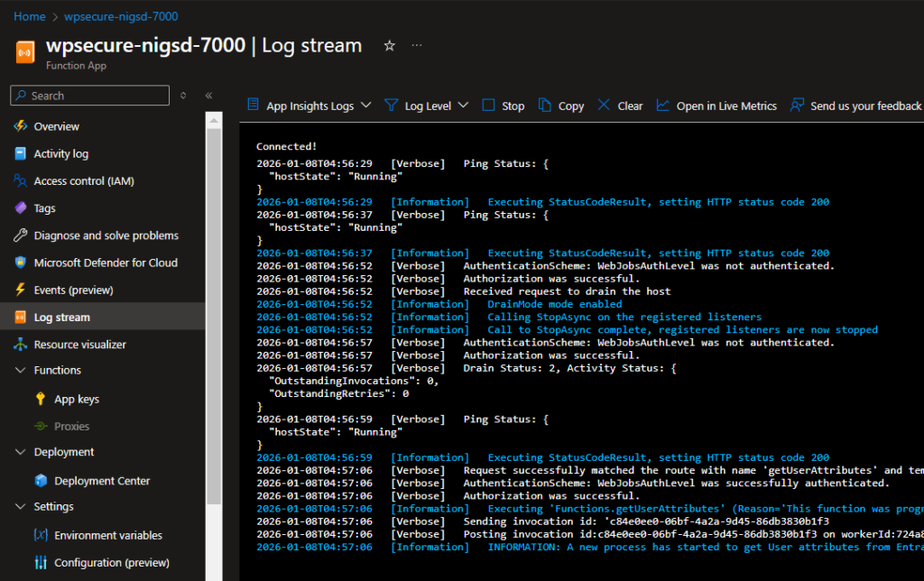Open in Live Metrics chart icon
The image size is (924, 581).
(663, 106)
